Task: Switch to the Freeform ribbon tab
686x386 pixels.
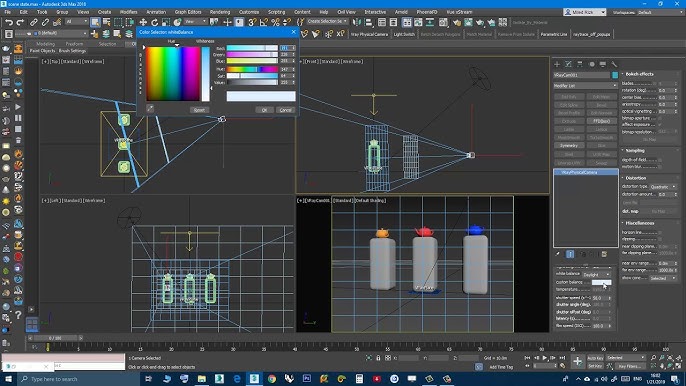Action: 74,44
